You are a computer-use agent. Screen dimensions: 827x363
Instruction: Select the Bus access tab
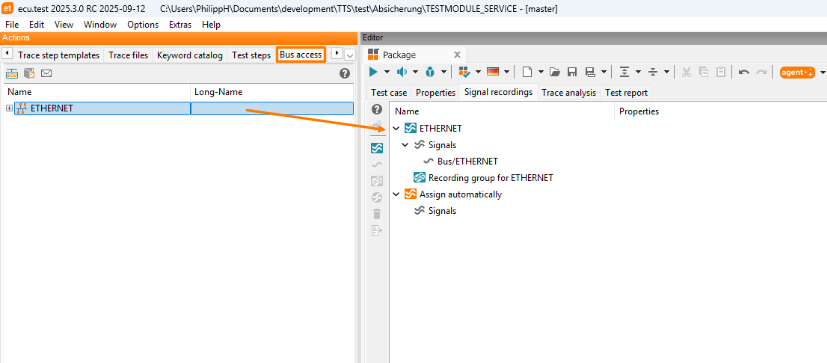coord(301,55)
